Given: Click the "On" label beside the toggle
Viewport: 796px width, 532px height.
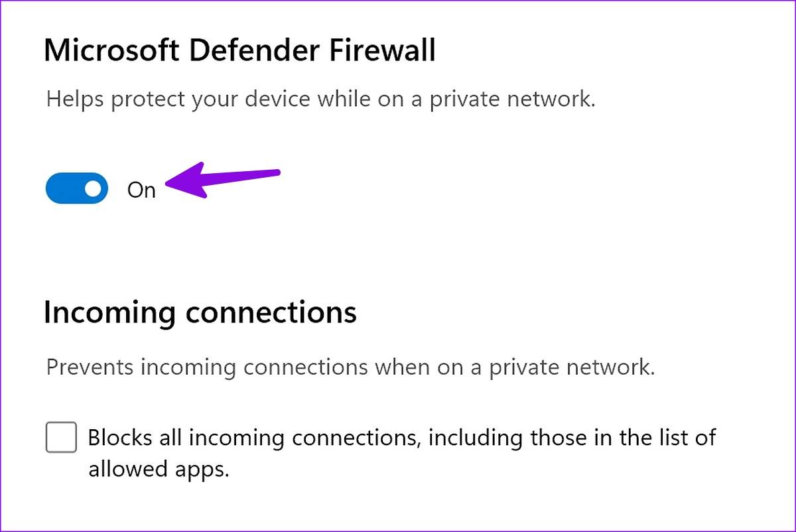Looking at the screenshot, I should [x=141, y=190].
